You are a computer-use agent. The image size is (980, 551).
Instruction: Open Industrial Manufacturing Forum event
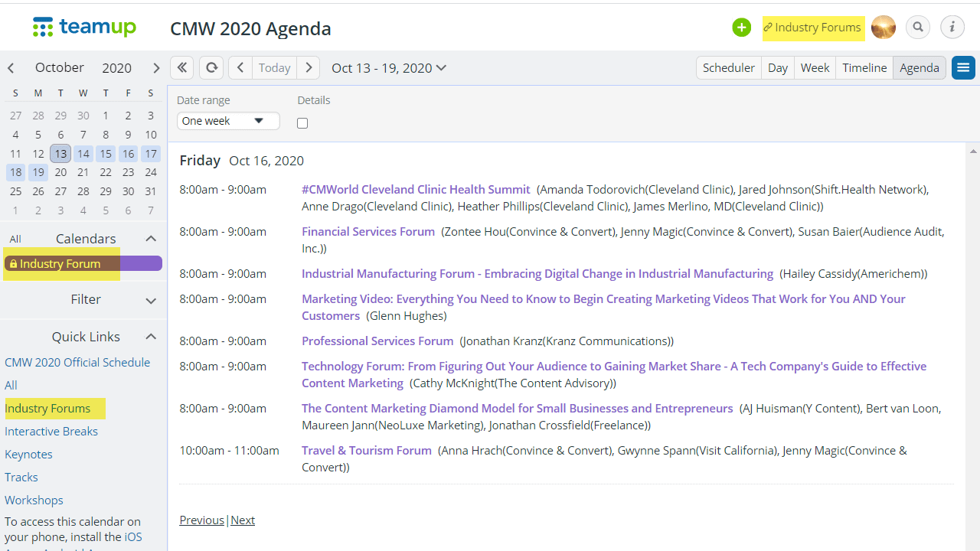point(537,273)
